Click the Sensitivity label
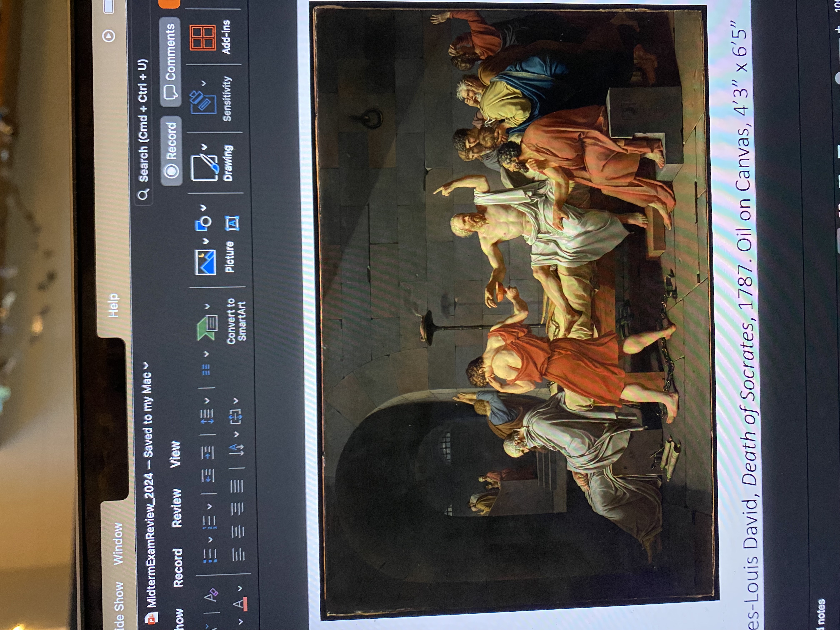 227,99
